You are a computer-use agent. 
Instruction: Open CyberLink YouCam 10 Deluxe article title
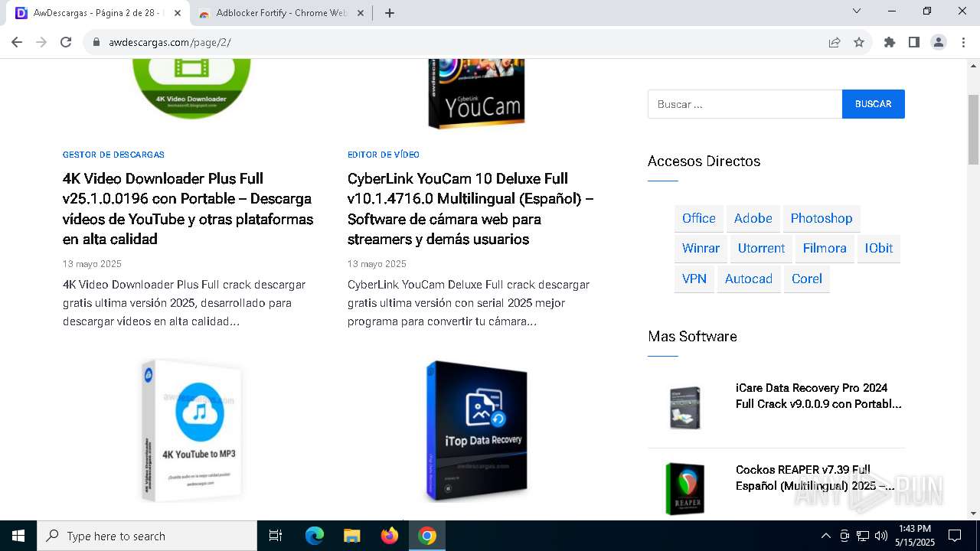[x=470, y=209]
